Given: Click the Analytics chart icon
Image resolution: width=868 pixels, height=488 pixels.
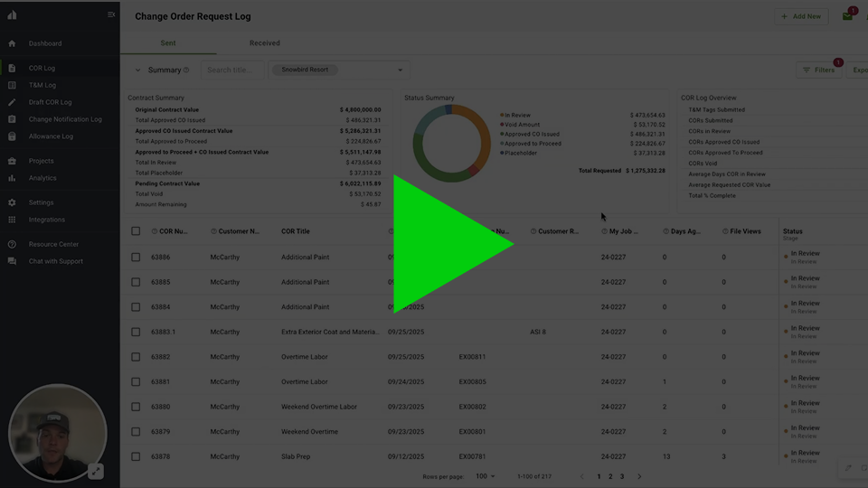Looking at the screenshot, I should 12,178.
